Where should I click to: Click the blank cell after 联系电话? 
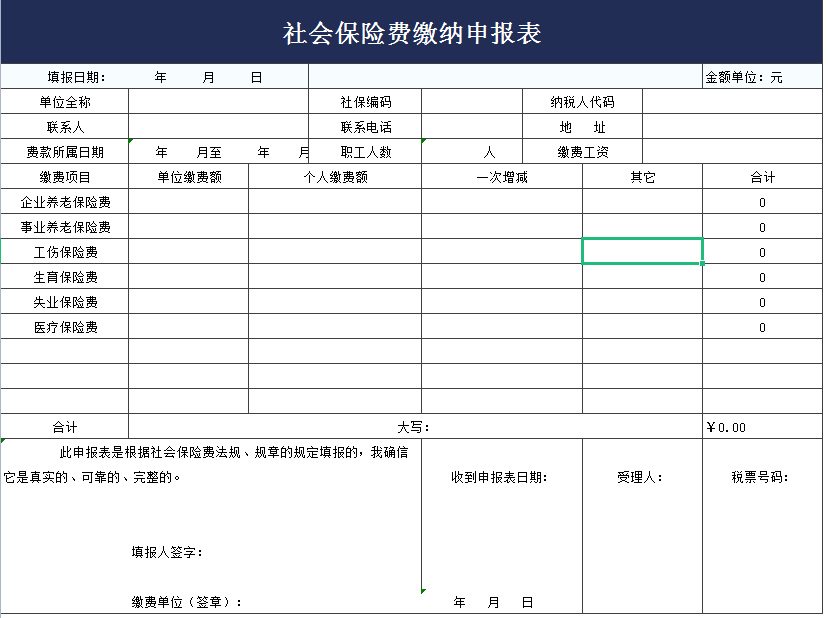[x=471, y=127]
